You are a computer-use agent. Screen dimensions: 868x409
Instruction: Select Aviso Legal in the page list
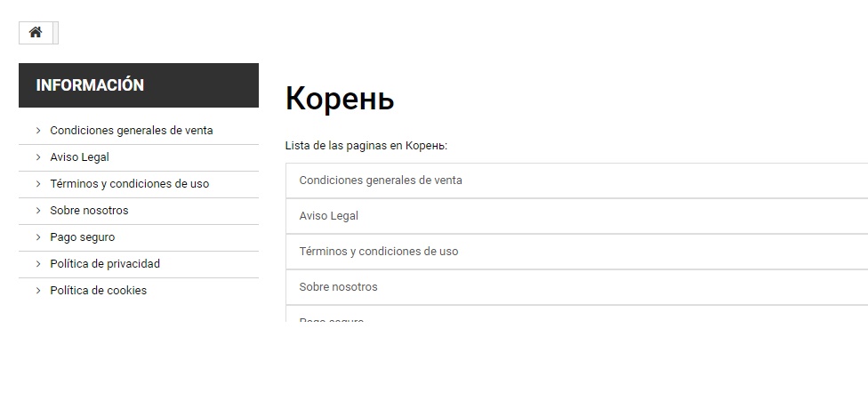click(x=329, y=216)
